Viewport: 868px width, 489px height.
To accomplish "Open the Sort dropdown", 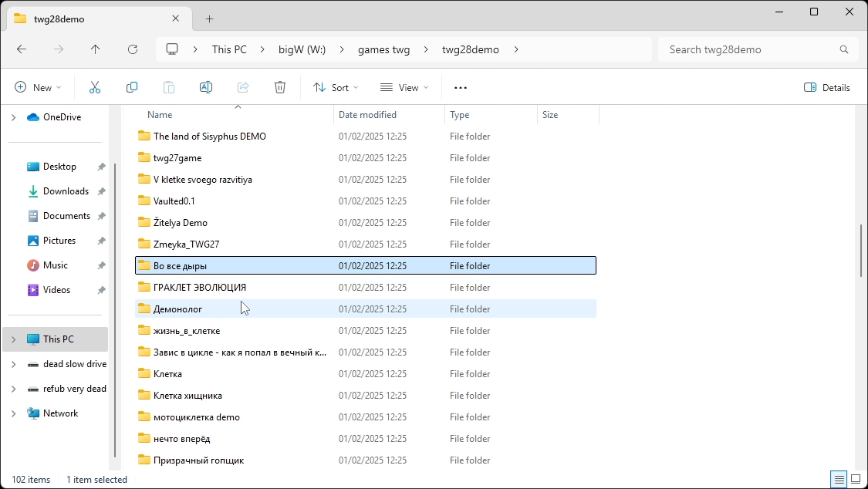I will (x=336, y=88).
